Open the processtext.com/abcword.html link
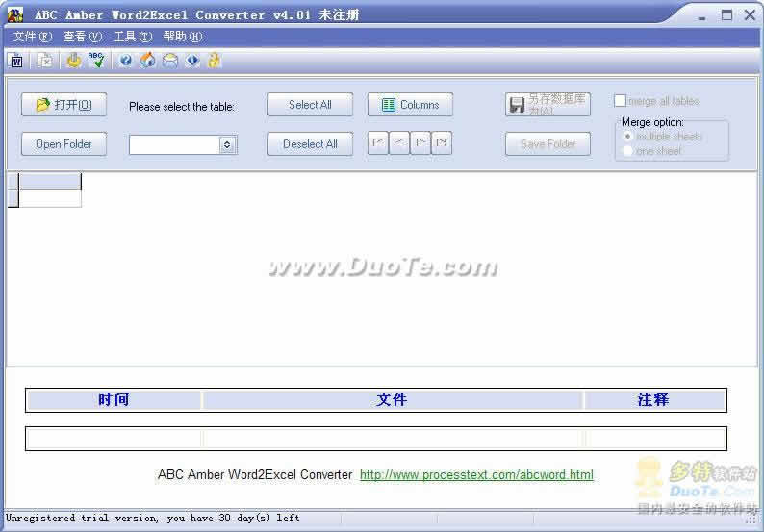 (x=476, y=474)
